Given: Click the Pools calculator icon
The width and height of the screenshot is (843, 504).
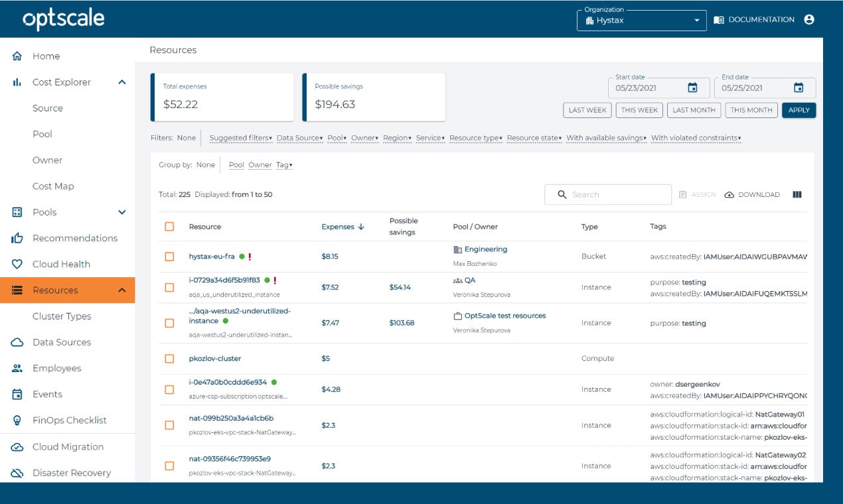Looking at the screenshot, I should click(17, 212).
